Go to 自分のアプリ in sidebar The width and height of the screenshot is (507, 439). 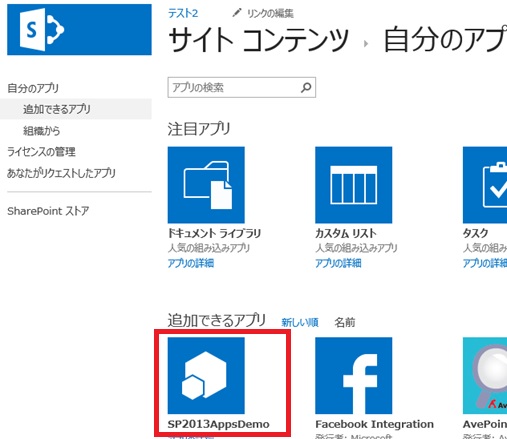(x=33, y=88)
